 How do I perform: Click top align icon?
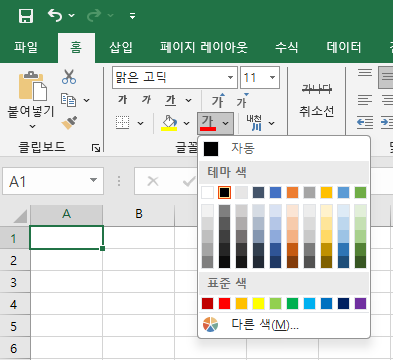click(x=365, y=73)
